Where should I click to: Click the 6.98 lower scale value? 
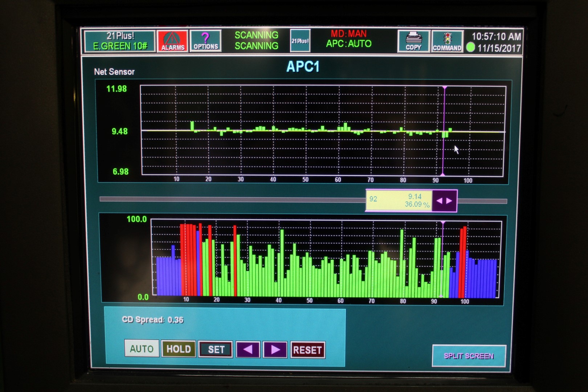[121, 172]
